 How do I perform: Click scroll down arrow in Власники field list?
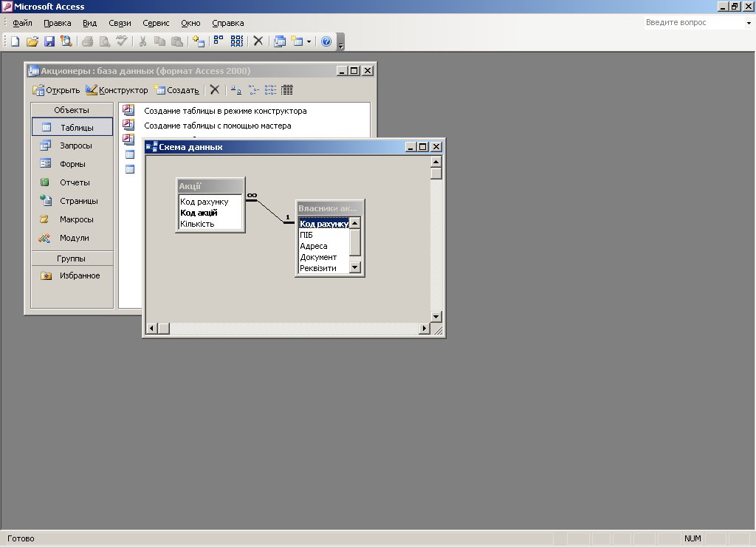coord(355,267)
